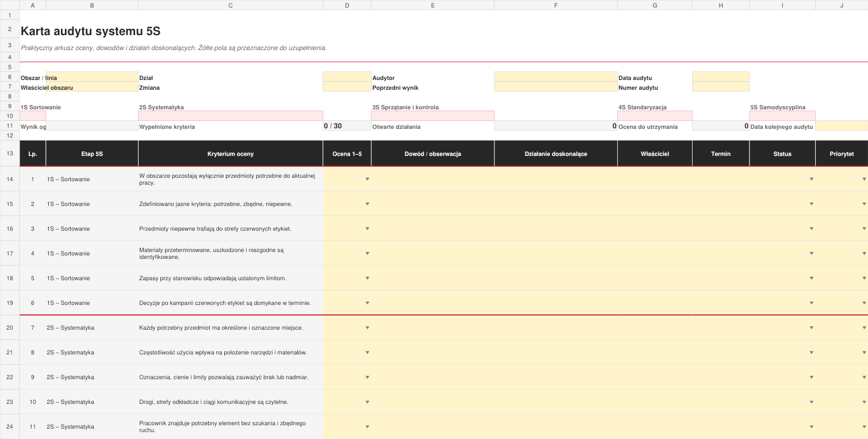Click 'Drogi, strefy odkładcze' criterion text
868x439 pixels.
pyautogui.click(x=214, y=402)
